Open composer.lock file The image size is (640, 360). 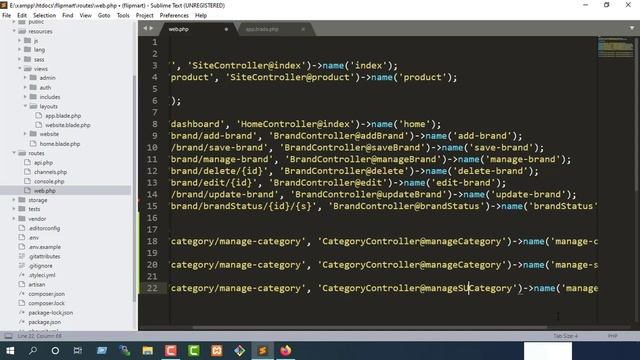[x=46, y=303]
